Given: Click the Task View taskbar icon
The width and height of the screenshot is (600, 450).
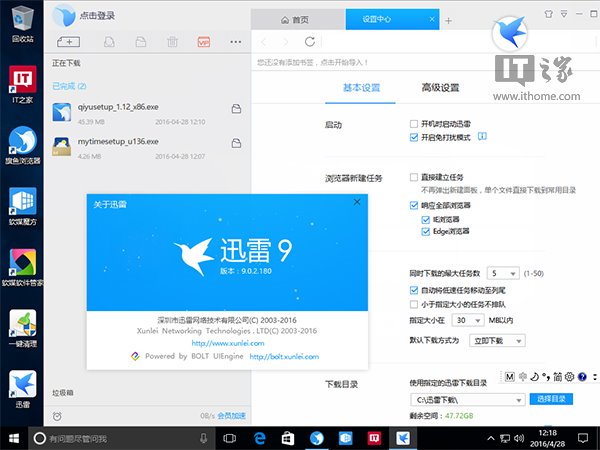Looking at the screenshot, I should click(230, 438).
